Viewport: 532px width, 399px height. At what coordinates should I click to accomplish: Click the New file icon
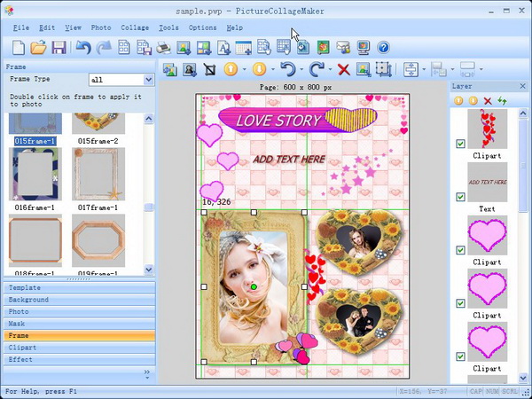pos(16,47)
